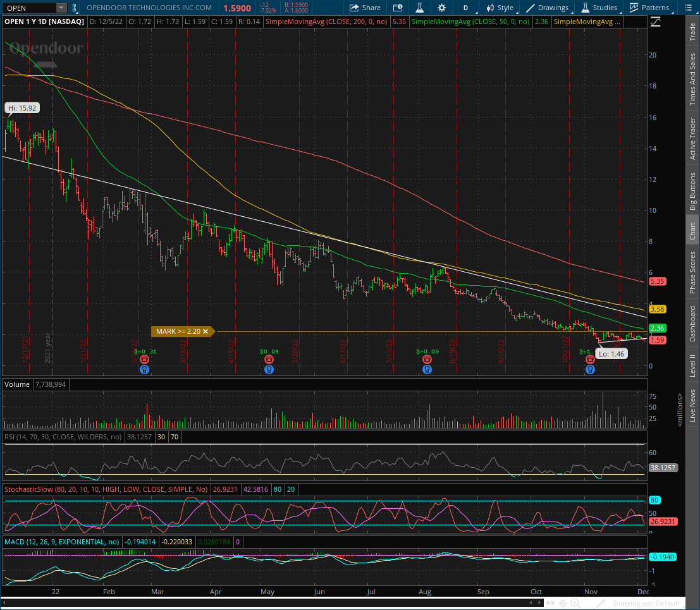Click the chart mode icon beside the study labels

click(655, 21)
